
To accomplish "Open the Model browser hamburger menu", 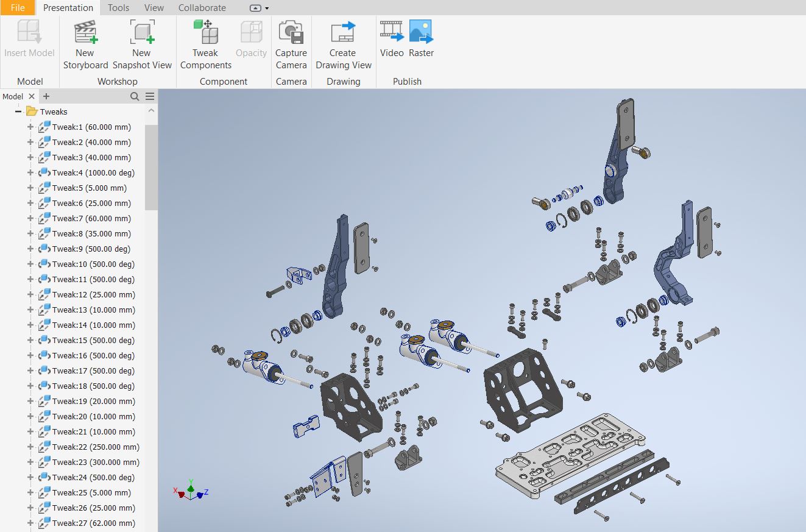I will point(150,96).
